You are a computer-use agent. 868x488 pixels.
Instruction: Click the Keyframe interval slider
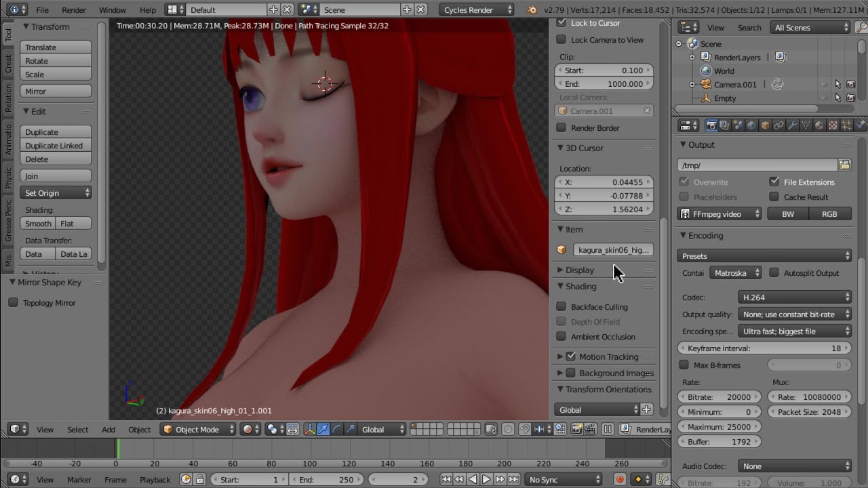point(764,348)
